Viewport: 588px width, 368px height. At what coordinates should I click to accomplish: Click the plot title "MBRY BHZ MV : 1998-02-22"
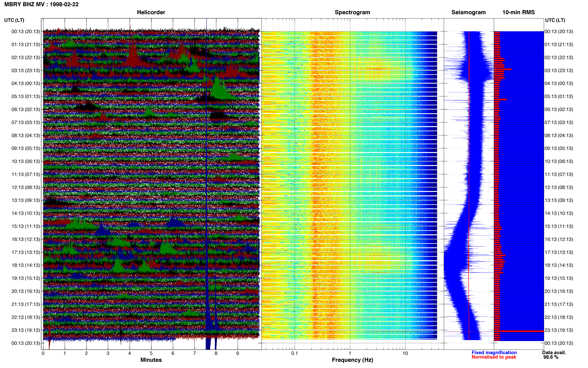click(41, 4)
